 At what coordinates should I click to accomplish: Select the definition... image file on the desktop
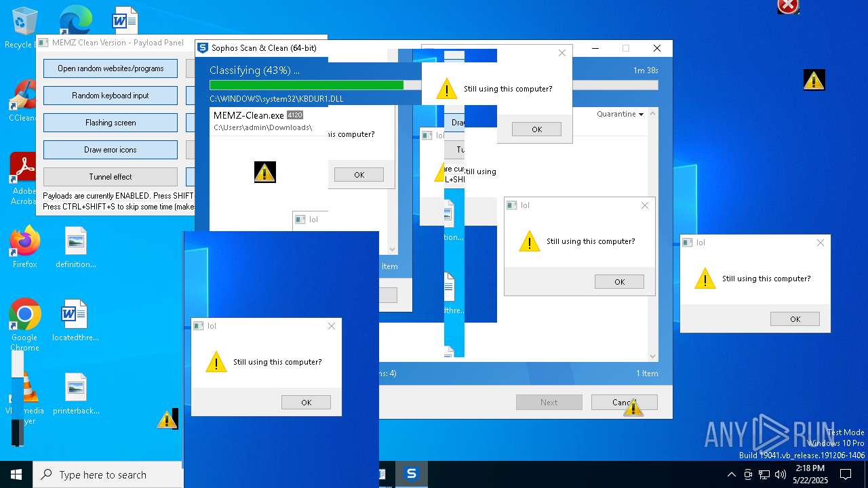click(76, 247)
